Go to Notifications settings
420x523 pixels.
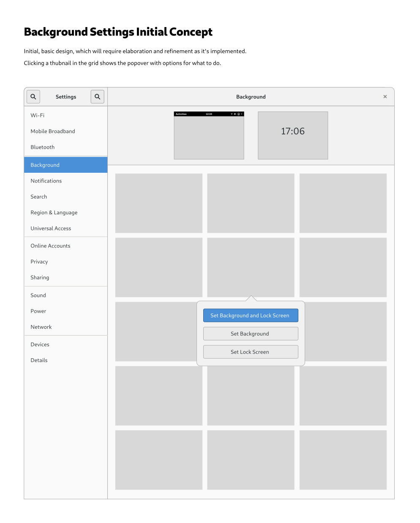(46, 181)
